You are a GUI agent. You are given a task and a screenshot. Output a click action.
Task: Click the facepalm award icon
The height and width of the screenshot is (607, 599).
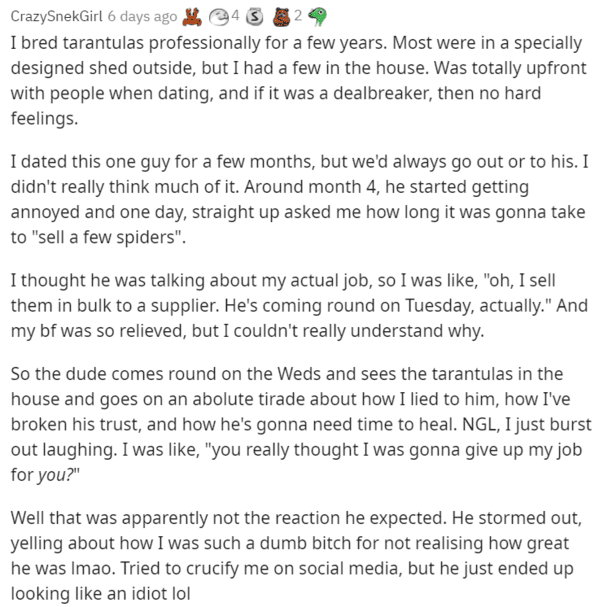click(x=218, y=17)
